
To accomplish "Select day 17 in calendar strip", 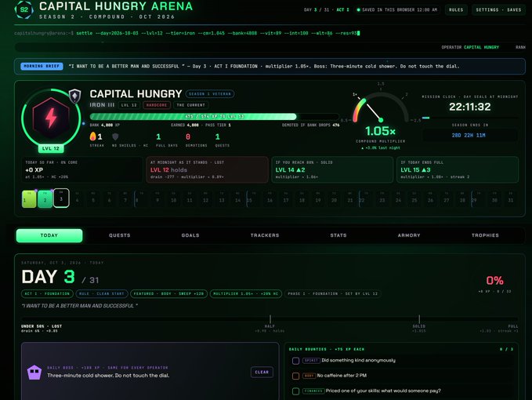I will tap(286, 198).
